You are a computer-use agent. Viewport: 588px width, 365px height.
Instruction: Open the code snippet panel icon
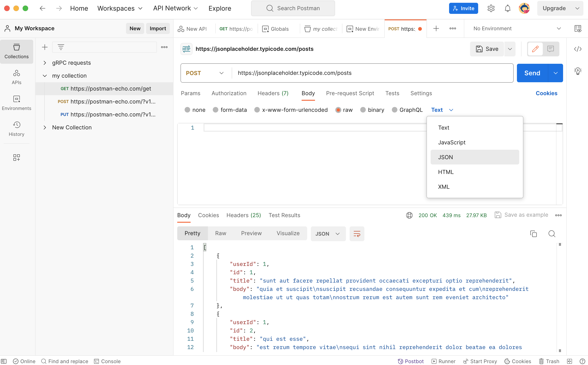click(x=578, y=49)
